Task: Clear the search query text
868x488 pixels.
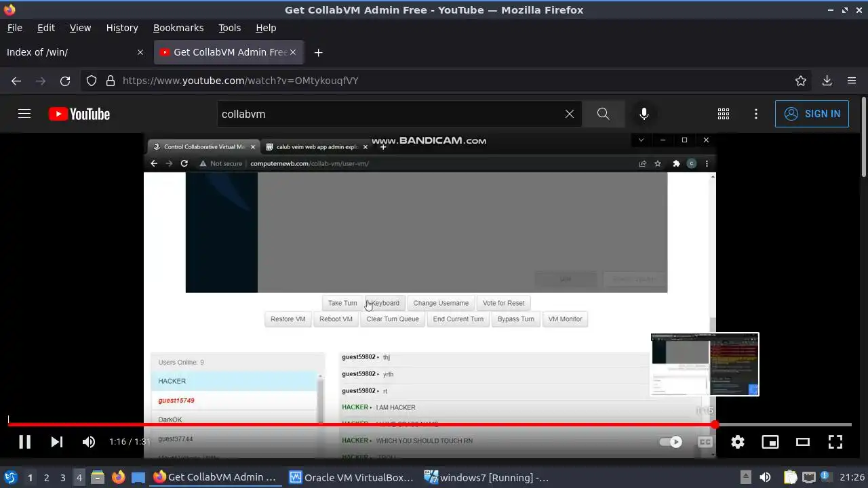Action: pos(570,114)
